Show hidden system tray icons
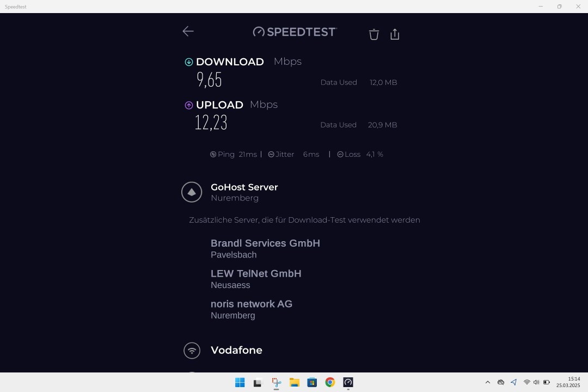The image size is (588, 392). (487, 382)
